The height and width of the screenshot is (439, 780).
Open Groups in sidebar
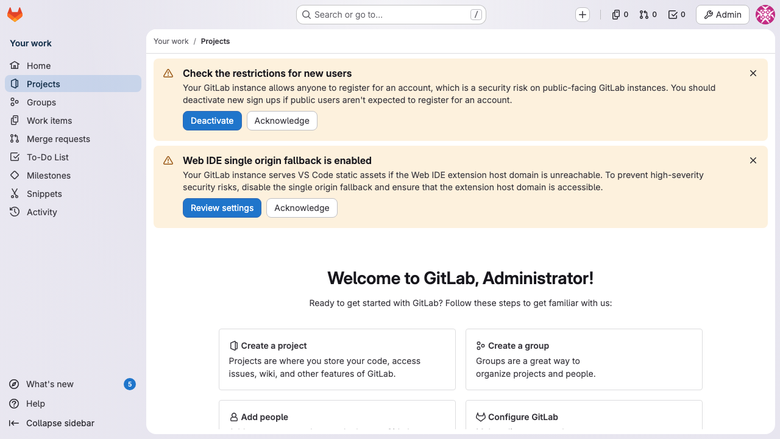point(73,102)
